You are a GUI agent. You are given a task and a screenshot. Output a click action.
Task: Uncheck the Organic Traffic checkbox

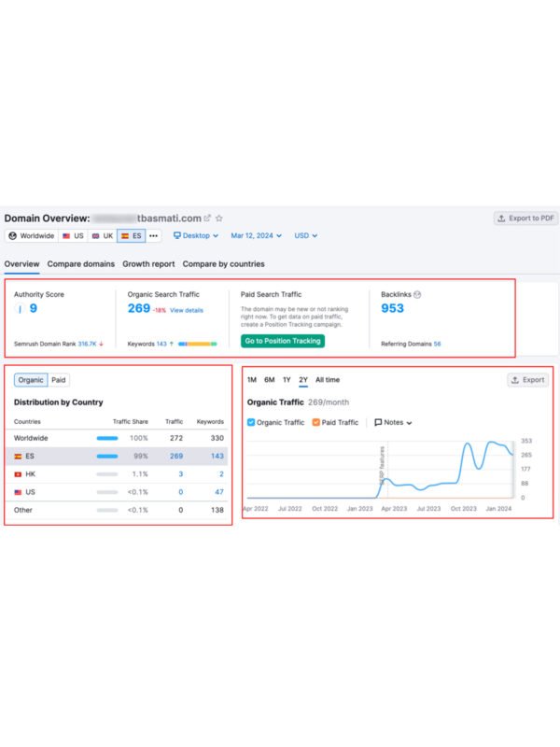tap(251, 422)
